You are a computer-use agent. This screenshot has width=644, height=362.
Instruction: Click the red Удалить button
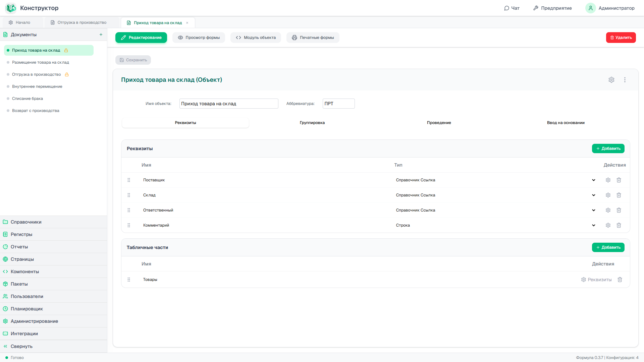(x=621, y=38)
